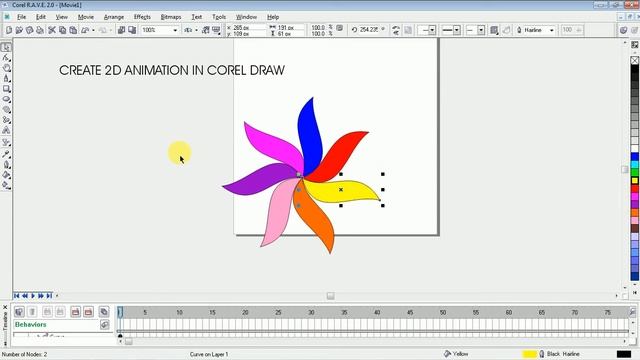Open the Bitmaps menu

171,17
